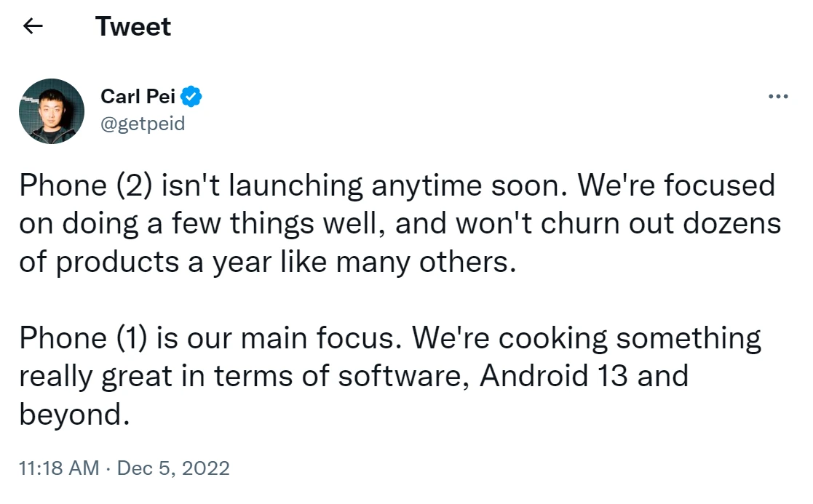Click the word "cooking" in the tweet

552,340
